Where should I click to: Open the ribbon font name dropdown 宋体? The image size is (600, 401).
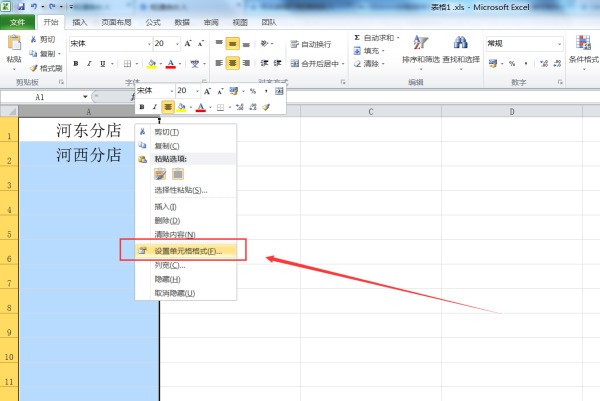tap(149, 44)
